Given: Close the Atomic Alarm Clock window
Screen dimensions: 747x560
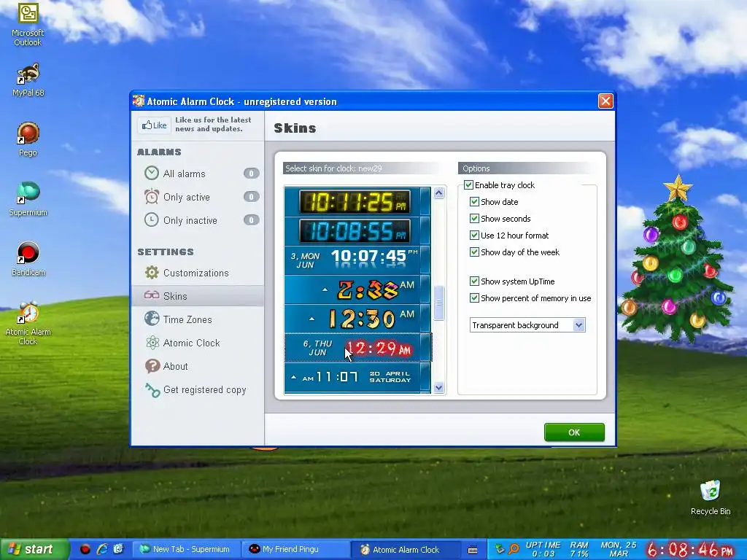Looking at the screenshot, I should click(x=605, y=101).
